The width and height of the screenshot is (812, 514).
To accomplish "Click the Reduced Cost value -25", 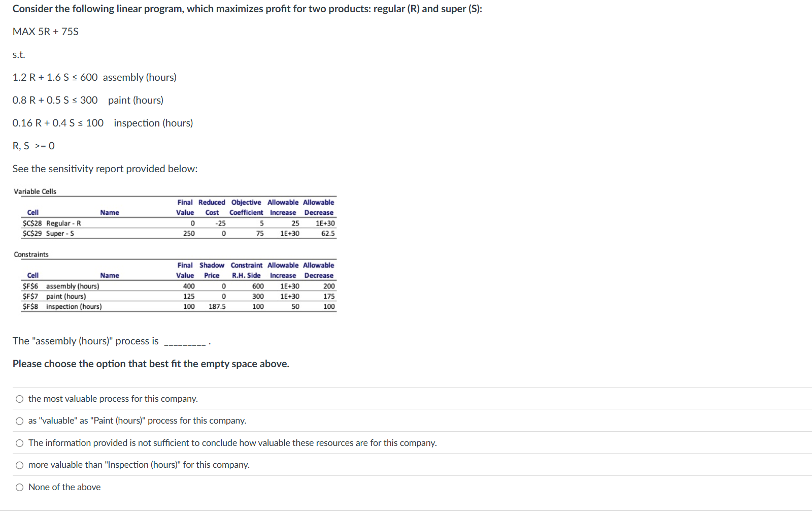I will click(x=220, y=223).
